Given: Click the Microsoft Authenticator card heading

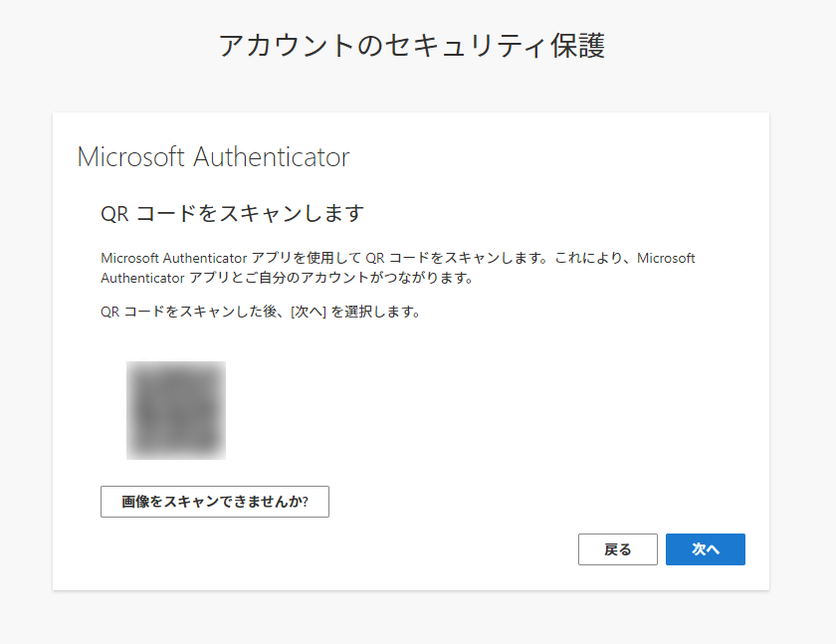Looking at the screenshot, I should click(x=213, y=156).
